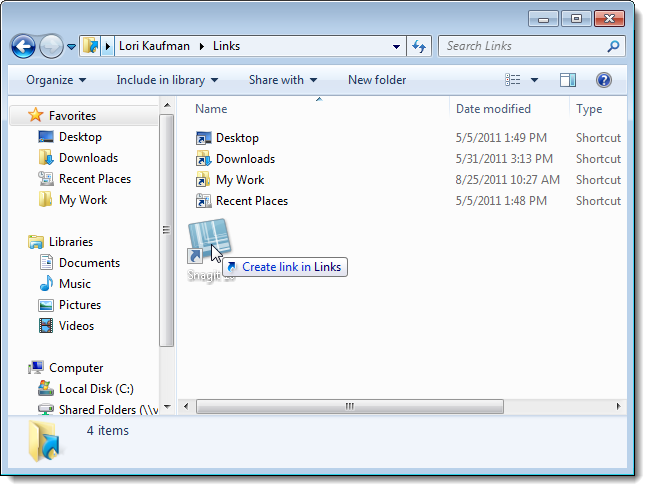Screen dimensions: 650x491
Task: Open Recent Places under Favorites
Action: click(x=95, y=179)
